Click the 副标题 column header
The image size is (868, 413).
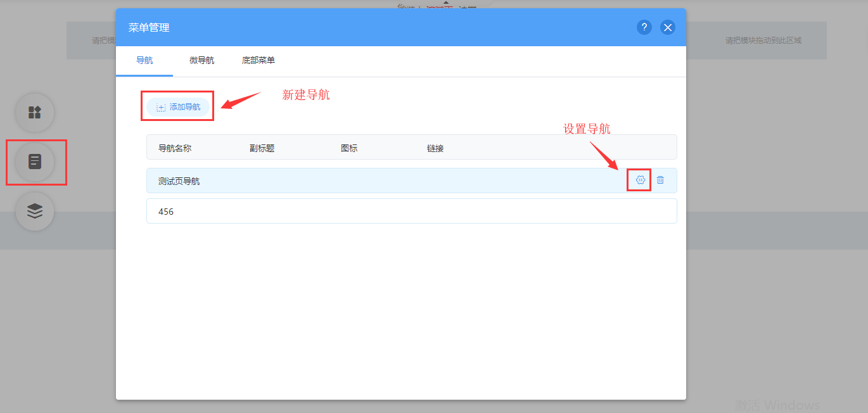click(x=262, y=148)
